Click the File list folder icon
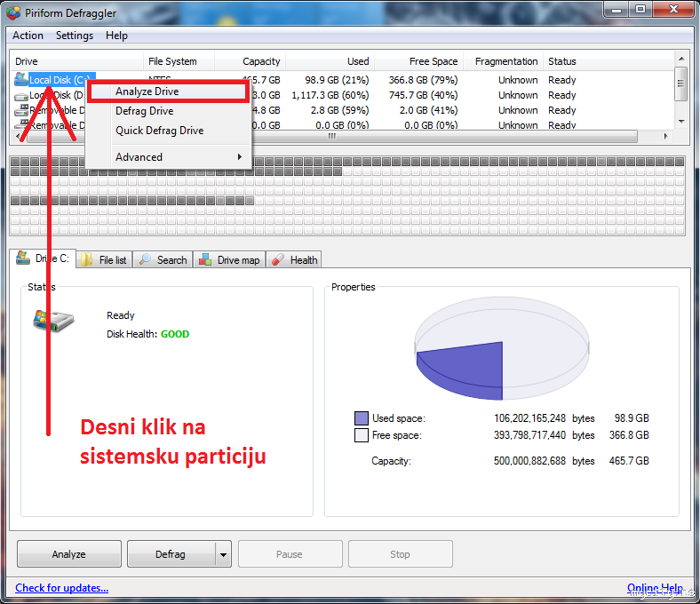The image size is (700, 604). (x=86, y=260)
